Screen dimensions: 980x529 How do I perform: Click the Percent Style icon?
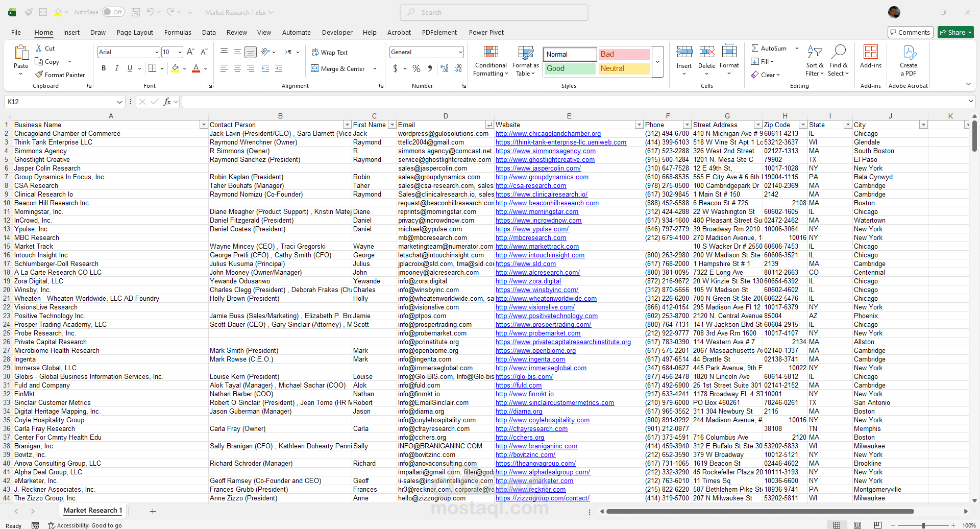[416, 68]
